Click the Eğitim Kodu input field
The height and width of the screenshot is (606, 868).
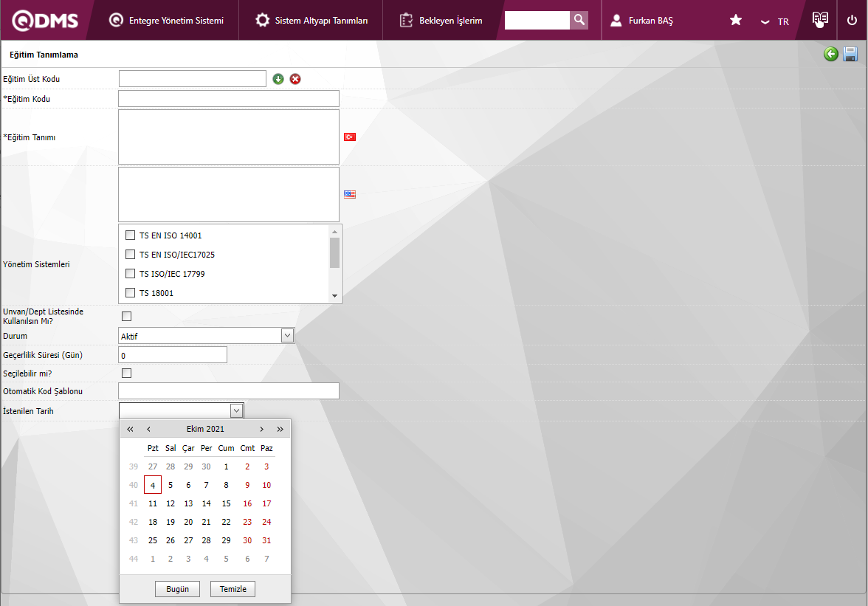pos(229,98)
